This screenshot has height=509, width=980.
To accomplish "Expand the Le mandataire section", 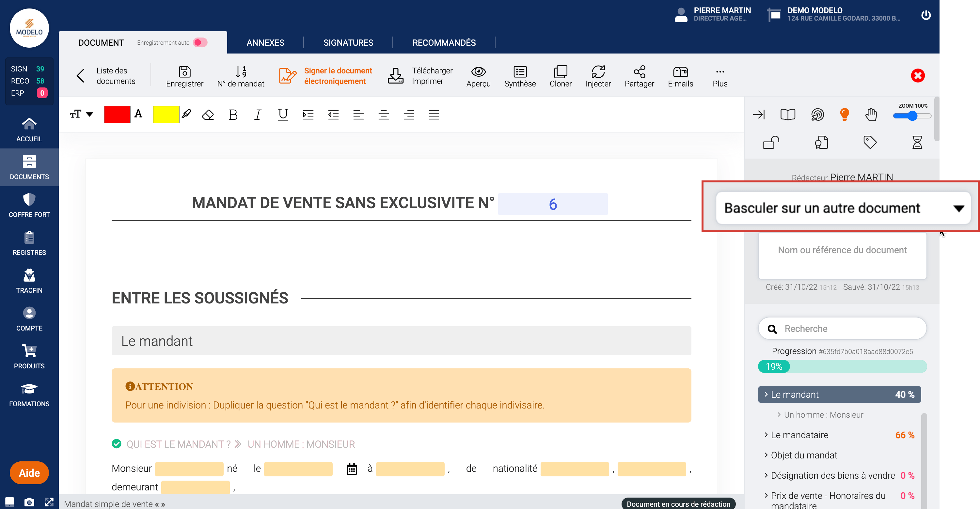I will point(799,435).
